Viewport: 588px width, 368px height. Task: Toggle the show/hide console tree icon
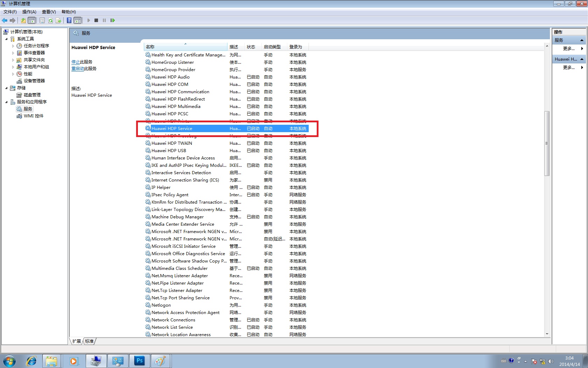pos(31,20)
